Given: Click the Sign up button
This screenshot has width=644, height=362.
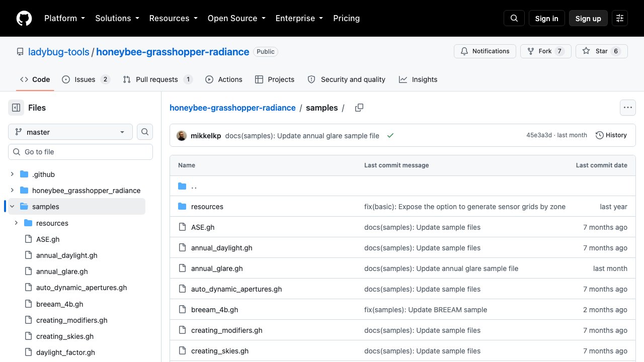Looking at the screenshot, I should pyautogui.click(x=588, y=19).
